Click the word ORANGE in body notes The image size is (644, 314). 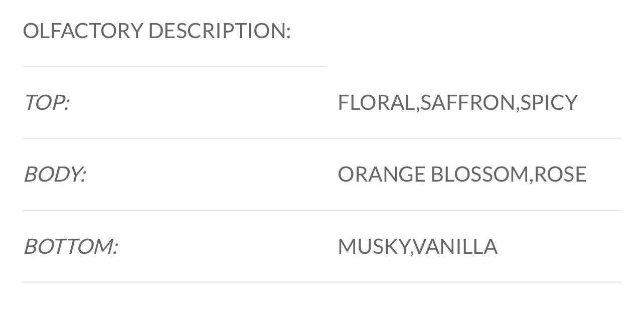tap(381, 174)
